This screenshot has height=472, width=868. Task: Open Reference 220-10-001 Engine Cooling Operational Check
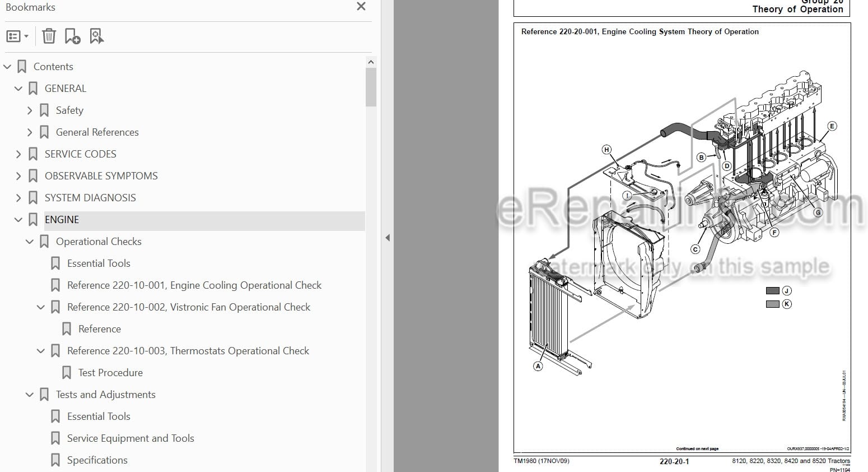click(x=194, y=285)
